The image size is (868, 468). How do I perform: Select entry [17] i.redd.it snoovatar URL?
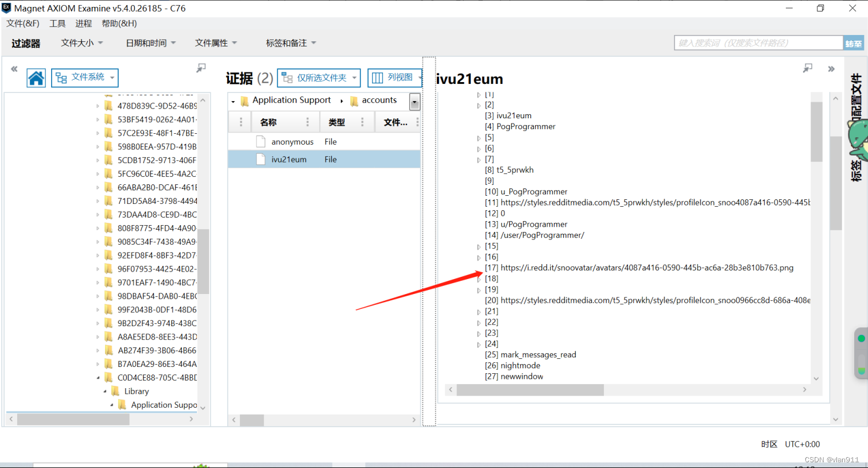[x=639, y=268]
